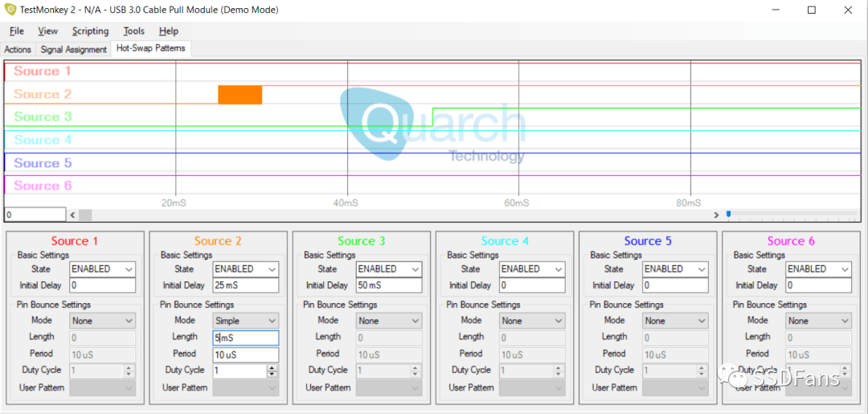Viewport: 868px width, 414px height.
Task: Click the timeline offset field showing 0
Action: click(35, 214)
